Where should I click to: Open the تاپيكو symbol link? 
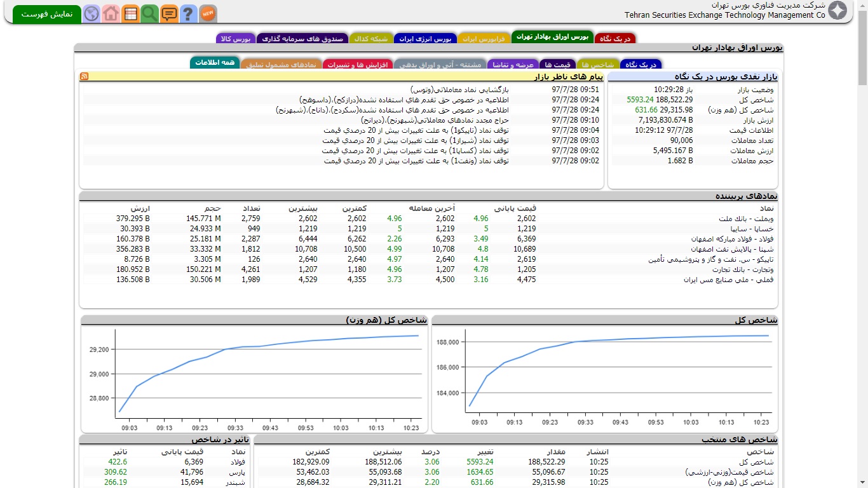click(x=711, y=259)
